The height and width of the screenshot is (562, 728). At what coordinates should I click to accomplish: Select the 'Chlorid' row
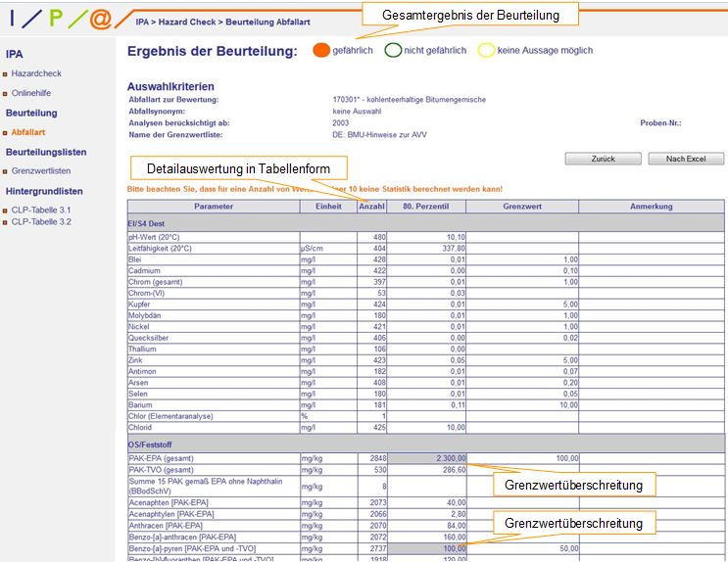(426, 427)
